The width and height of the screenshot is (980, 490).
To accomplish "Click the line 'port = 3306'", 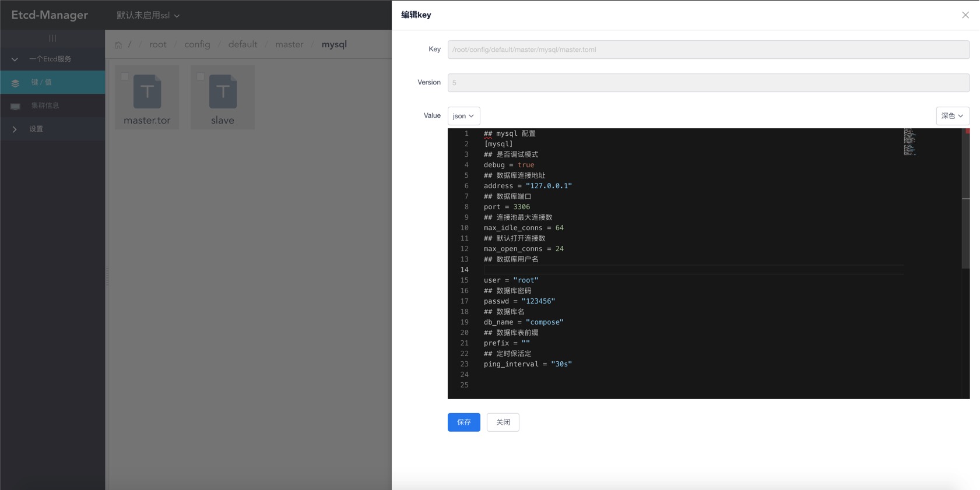I will pos(507,207).
